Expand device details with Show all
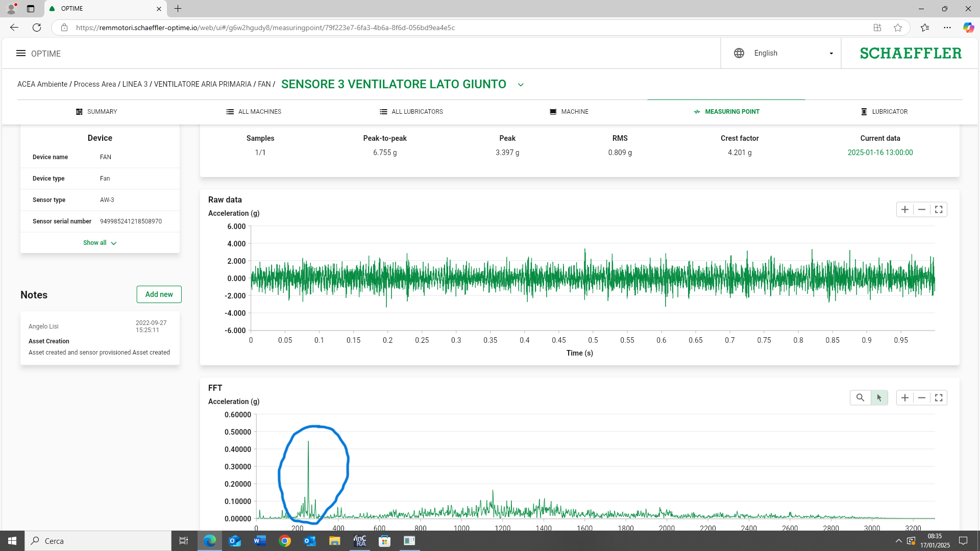 [100, 243]
